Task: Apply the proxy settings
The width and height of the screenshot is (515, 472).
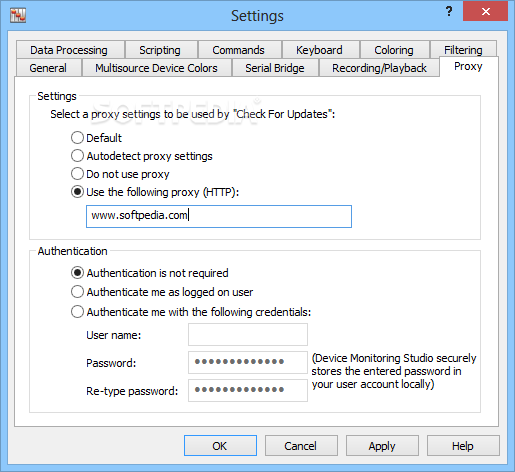Action: [382, 446]
